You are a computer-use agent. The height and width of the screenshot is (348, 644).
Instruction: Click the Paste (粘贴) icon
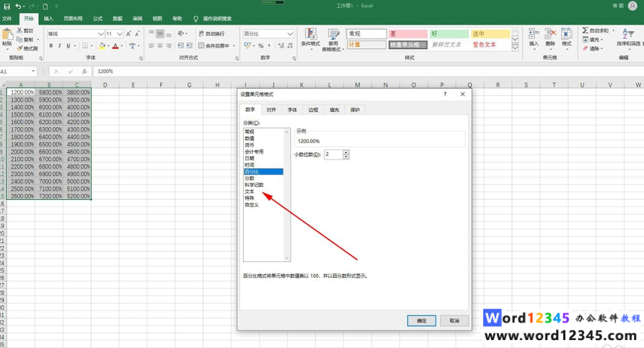(7, 36)
